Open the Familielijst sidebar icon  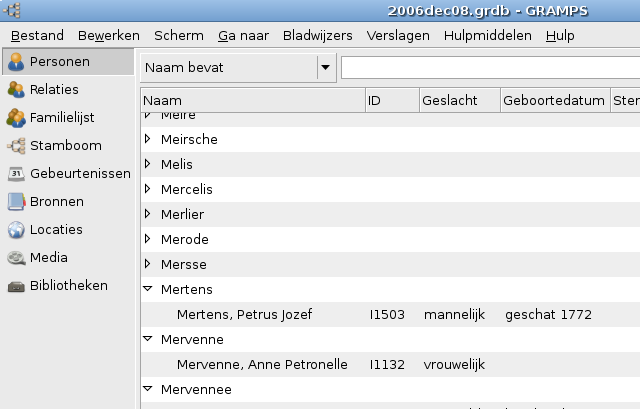tap(16, 118)
